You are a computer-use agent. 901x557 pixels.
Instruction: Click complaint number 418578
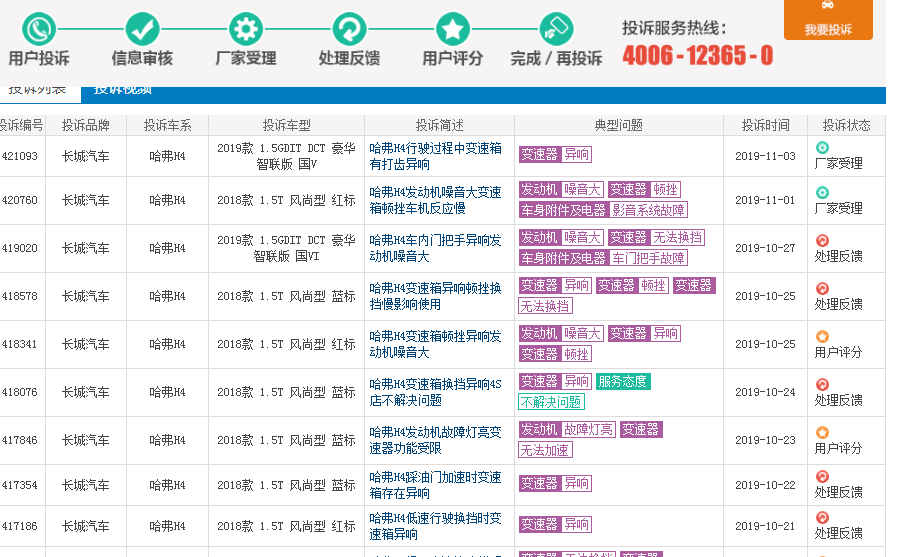coord(19,296)
